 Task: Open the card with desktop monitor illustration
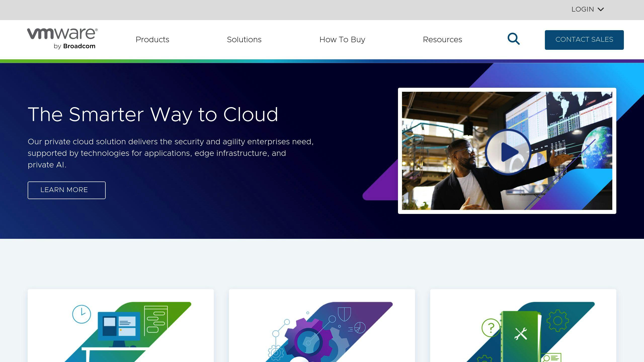click(x=121, y=326)
